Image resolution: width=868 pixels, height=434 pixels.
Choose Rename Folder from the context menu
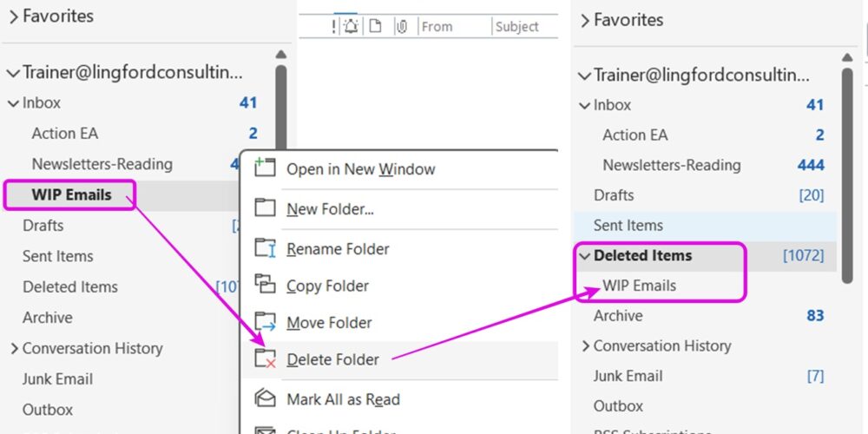[x=338, y=249]
